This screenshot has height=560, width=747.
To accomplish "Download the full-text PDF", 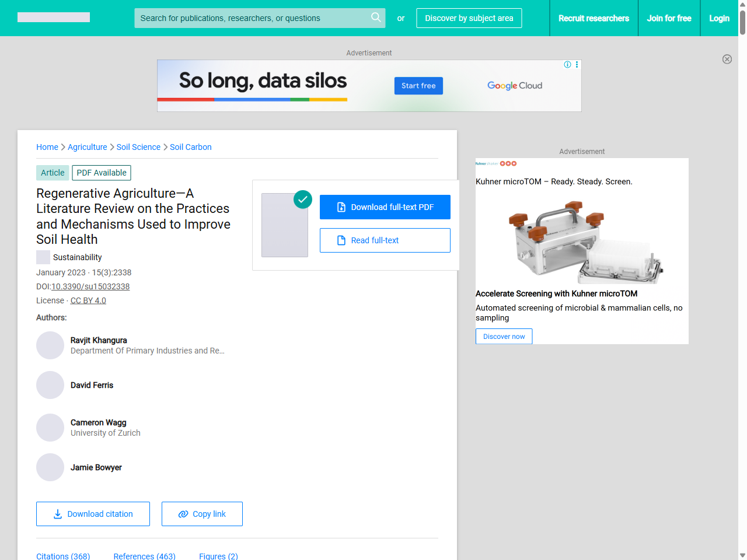I will tap(385, 207).
